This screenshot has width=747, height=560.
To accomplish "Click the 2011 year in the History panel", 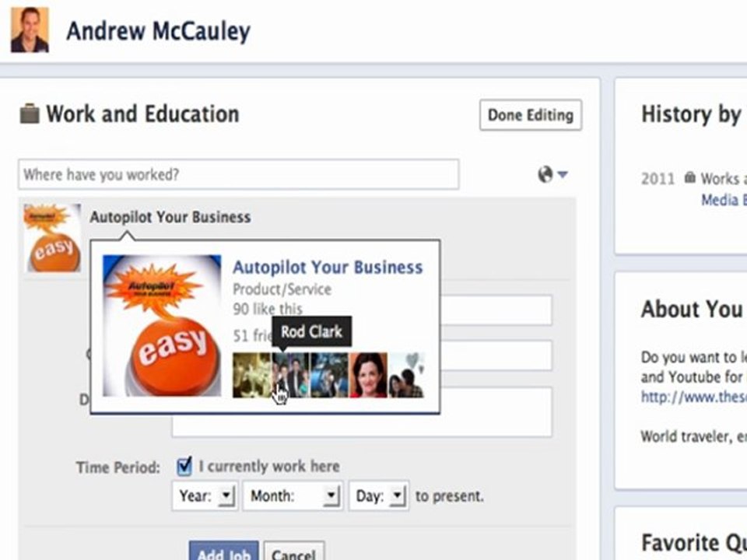I will point(658,179).
